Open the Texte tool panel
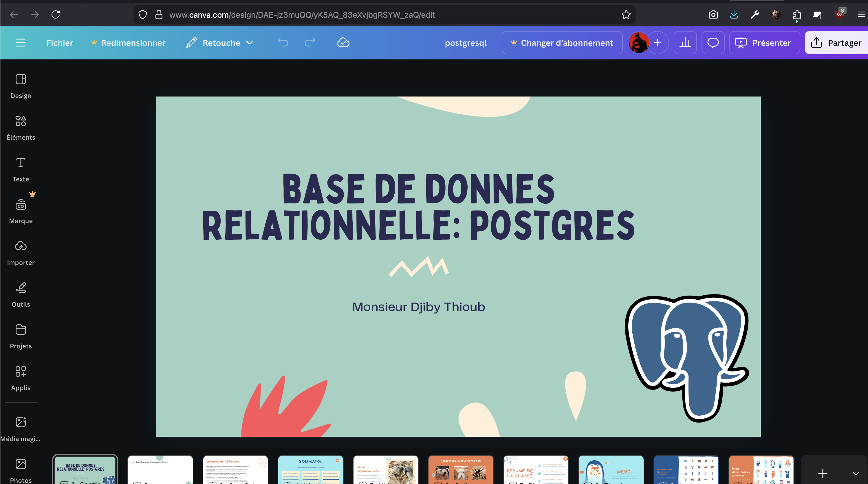 pos(21,169)
